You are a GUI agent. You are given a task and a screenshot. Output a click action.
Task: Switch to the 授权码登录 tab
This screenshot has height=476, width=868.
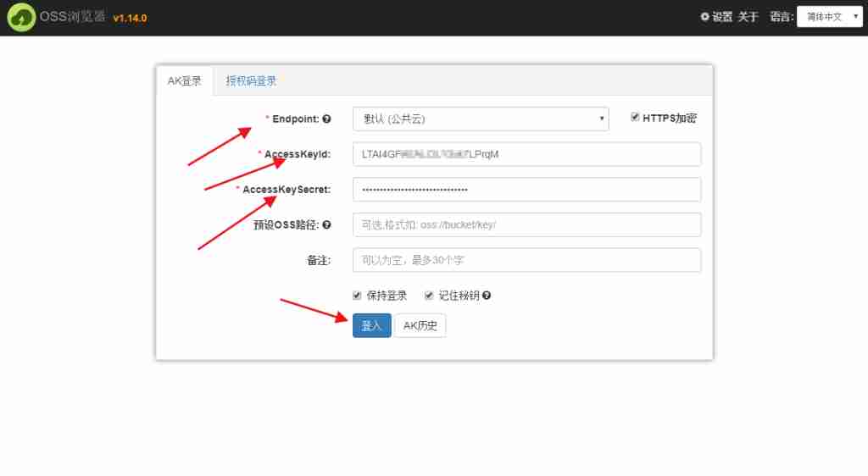click(x=251, y=81)
